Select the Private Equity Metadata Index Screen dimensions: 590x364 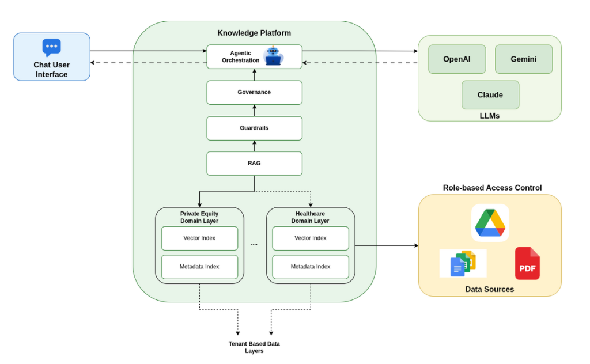[x=199, y=267]
